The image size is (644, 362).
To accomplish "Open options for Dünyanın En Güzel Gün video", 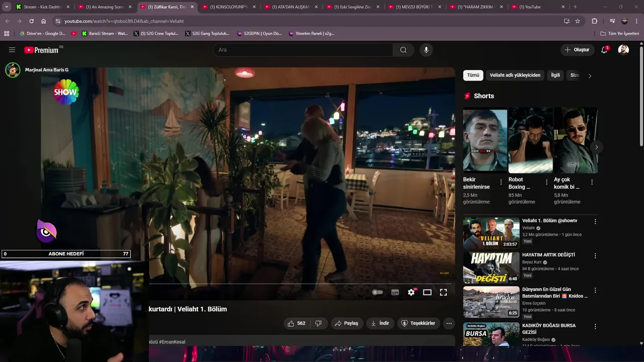I will click(595, 291).
